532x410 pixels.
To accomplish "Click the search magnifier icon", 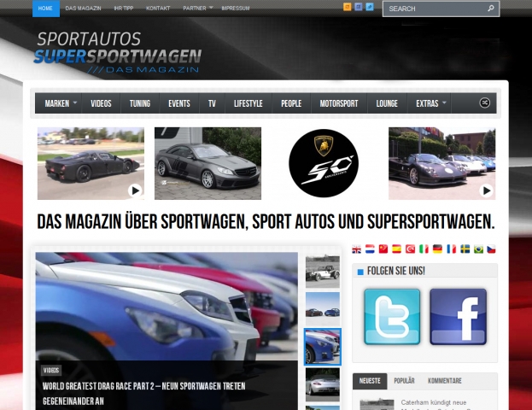I will tap(491, 9).
